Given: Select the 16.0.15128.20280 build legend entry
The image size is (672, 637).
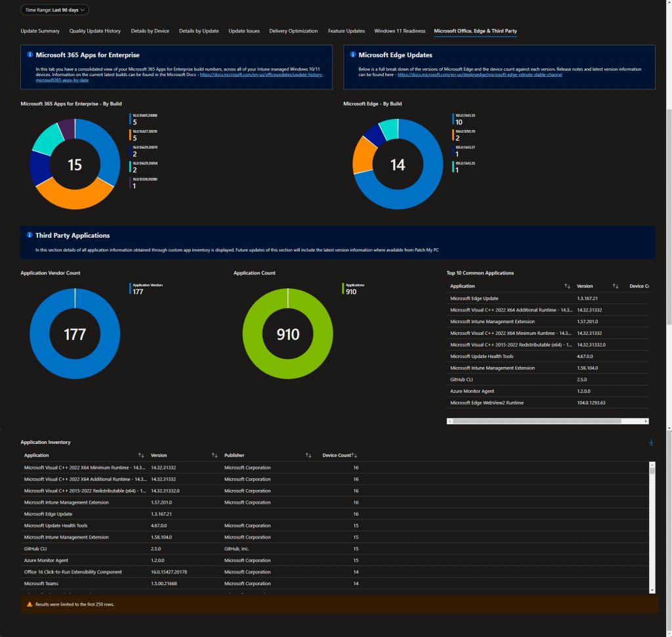Looking at the screenshot, I should pos(144,183).
